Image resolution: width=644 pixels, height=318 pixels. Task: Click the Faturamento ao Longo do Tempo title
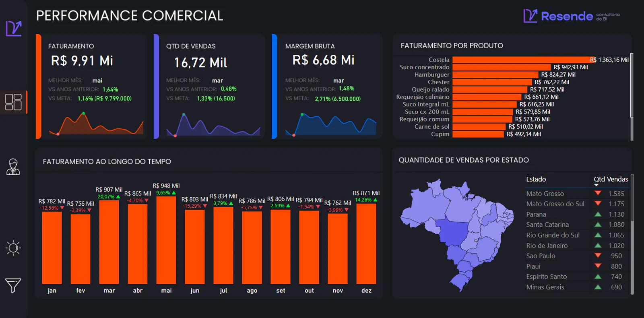pos(107,161)
